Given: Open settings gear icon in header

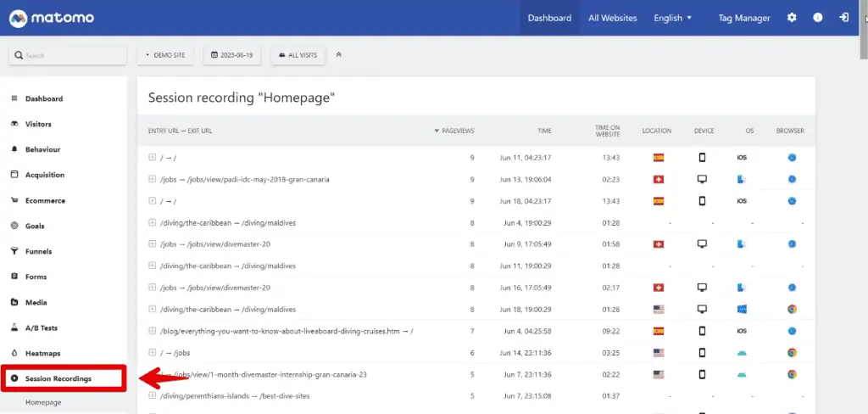Looking at the screenshot, I should tap(792, 18).
